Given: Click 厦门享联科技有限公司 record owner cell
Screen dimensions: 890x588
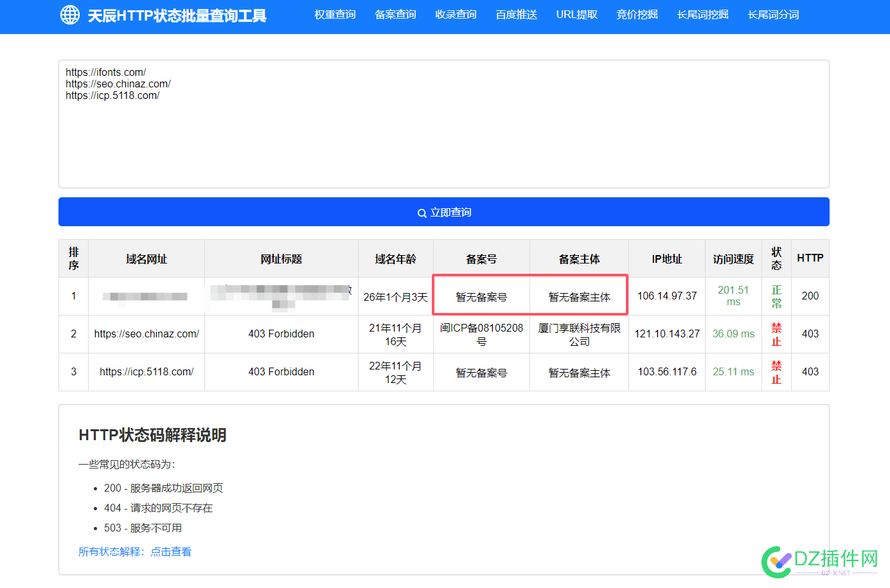Looking at the screenshot, I should [579, 334].
